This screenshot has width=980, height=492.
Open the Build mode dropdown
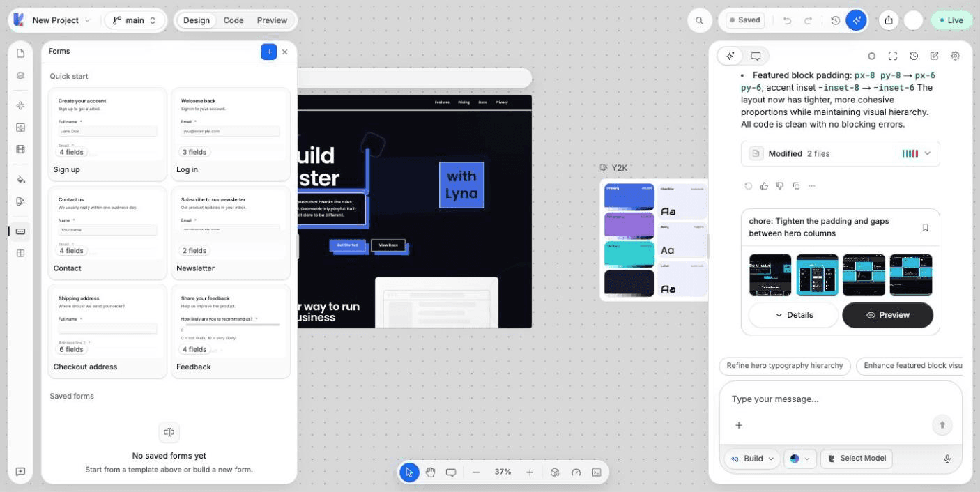[753, 459]
